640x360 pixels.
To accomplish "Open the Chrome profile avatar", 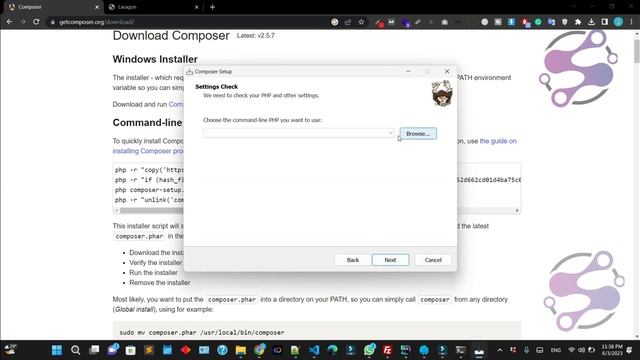I will 618,22.
